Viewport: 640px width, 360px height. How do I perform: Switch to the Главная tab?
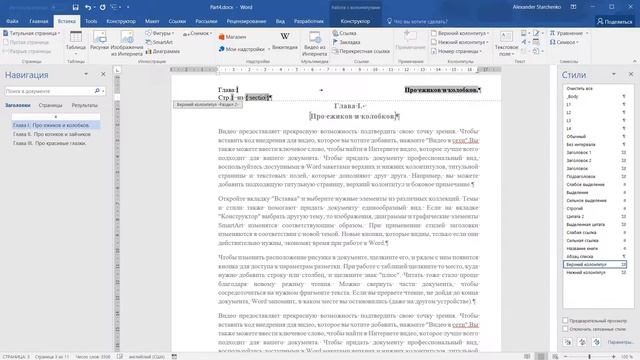(39, 21)
